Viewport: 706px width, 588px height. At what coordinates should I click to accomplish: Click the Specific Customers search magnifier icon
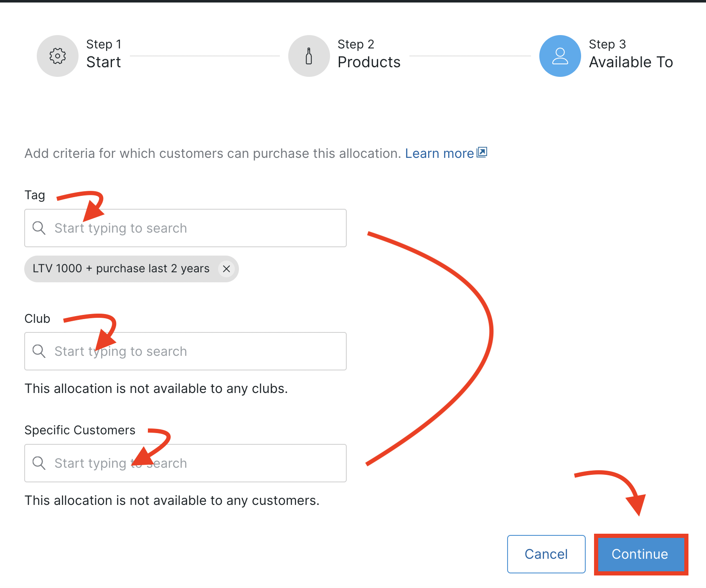pyautogui.click(x=39, y=463)
